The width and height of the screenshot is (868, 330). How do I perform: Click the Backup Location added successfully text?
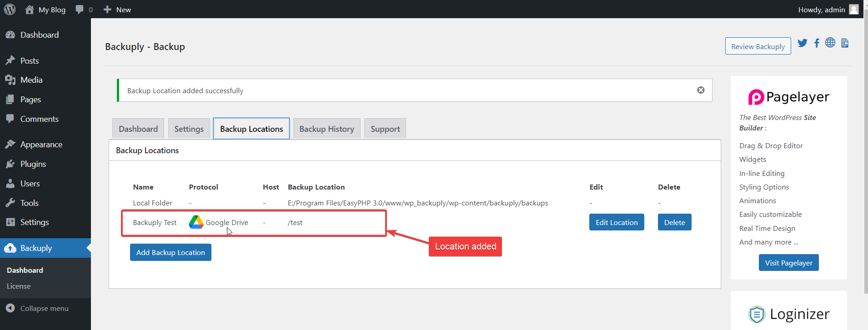(185, 90)
